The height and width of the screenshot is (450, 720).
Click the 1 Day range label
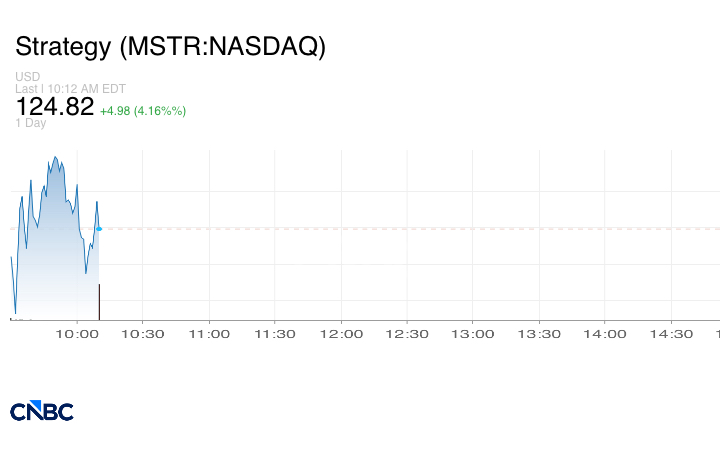31,123
